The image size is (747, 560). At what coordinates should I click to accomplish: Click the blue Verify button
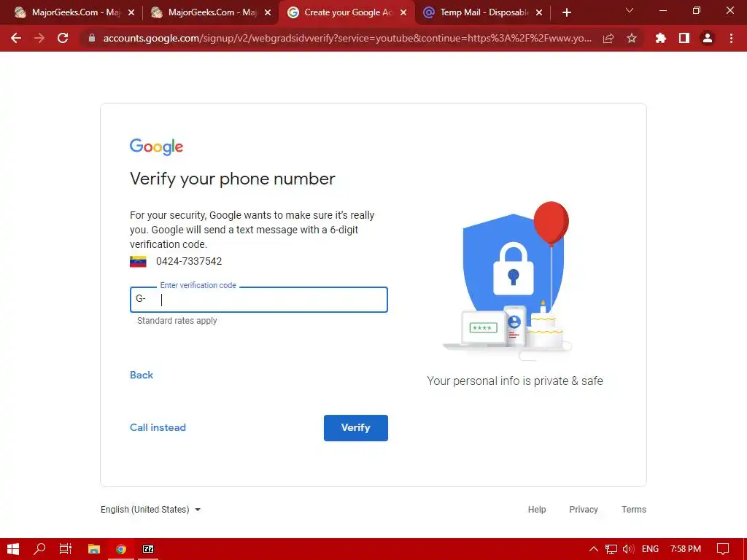coord(356,427)
